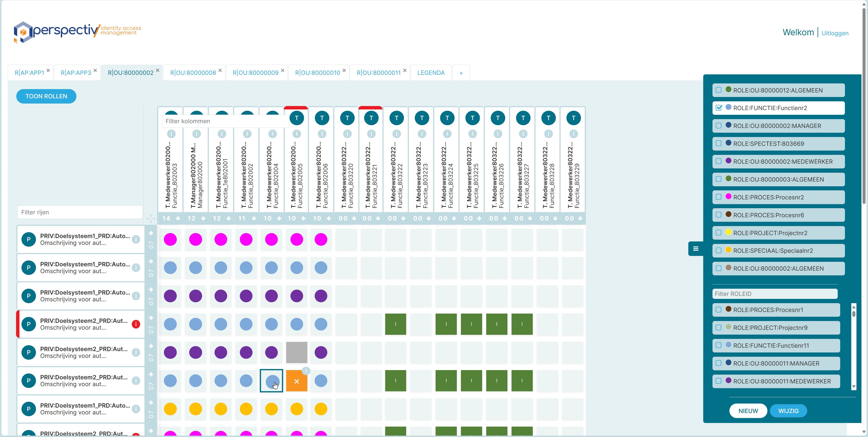Image resolution: width=868 pixels, height=437 pixels.
Task: Click the NIEUW button
Action: pyautogui.click(x=748, y=411)
